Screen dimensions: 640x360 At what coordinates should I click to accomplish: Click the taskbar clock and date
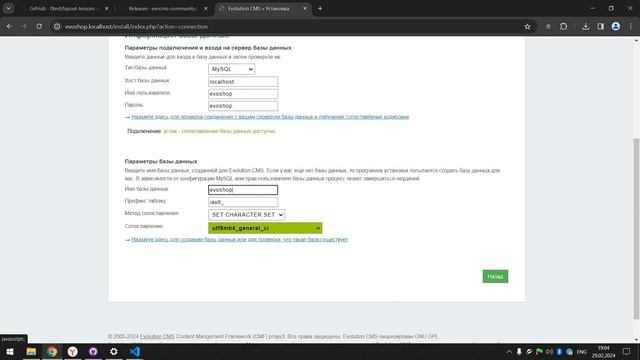click(x=604, y=352)
